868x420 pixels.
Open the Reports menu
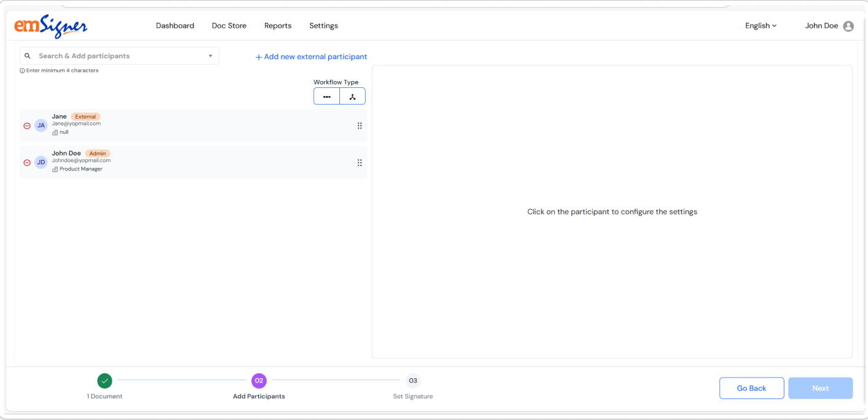(x=278, y=26)
